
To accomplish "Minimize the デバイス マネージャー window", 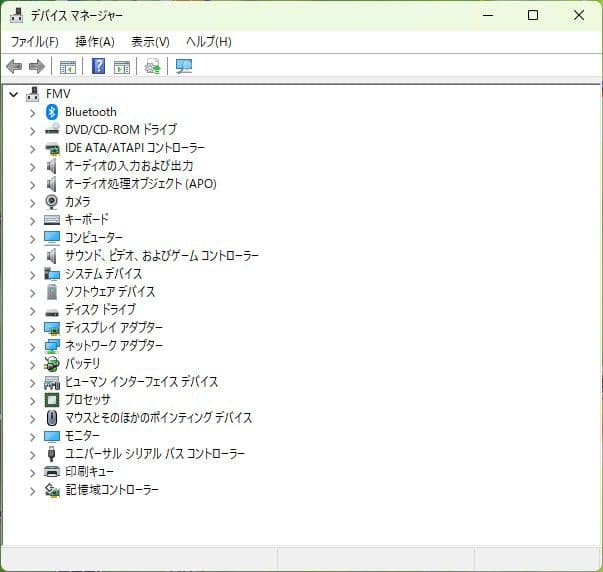I will [488, 15].
